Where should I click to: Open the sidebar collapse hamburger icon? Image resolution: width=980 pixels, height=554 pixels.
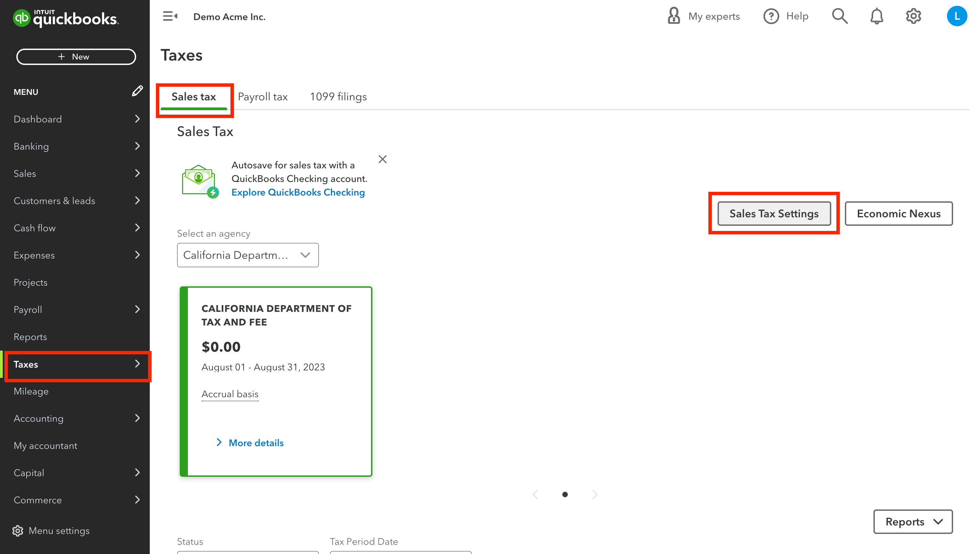click(x=170, y=16)
